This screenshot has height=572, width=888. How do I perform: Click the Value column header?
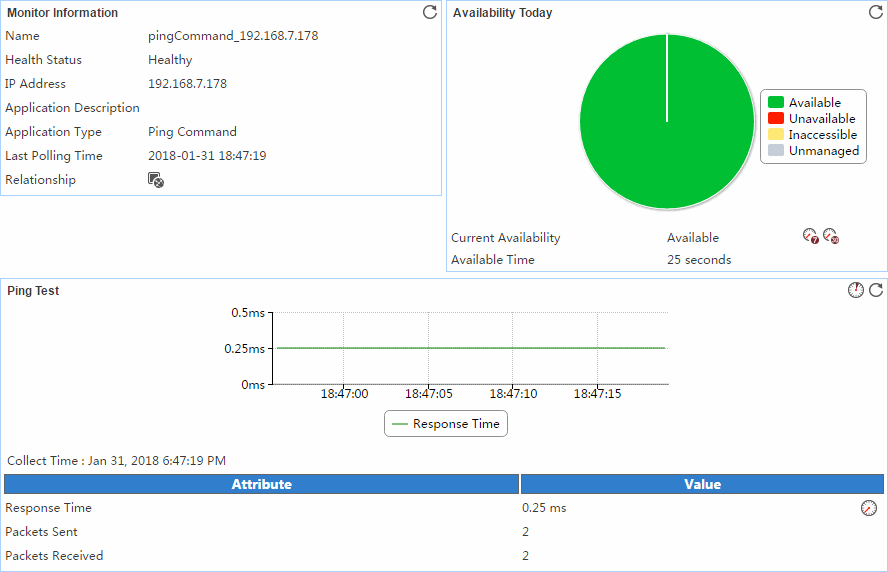[702, 484]
